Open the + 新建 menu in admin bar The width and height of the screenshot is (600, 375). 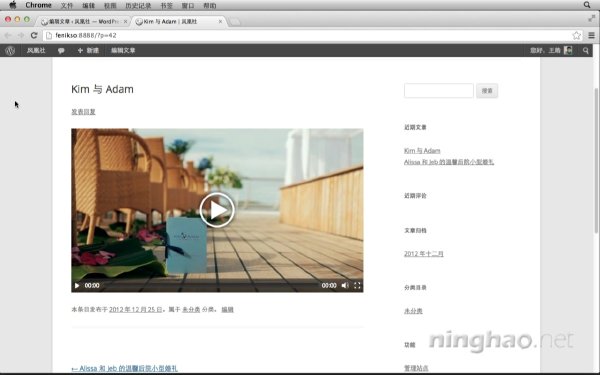tap(88, 50)
